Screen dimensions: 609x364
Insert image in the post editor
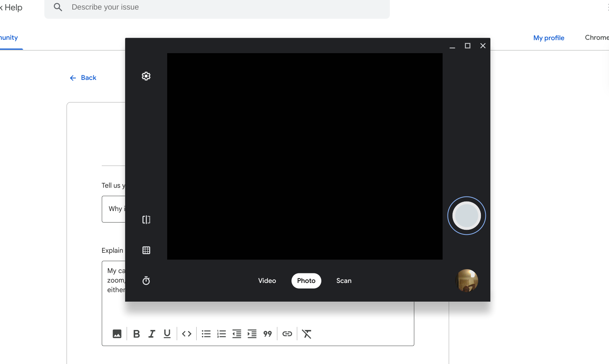click(x=117, y=334)
